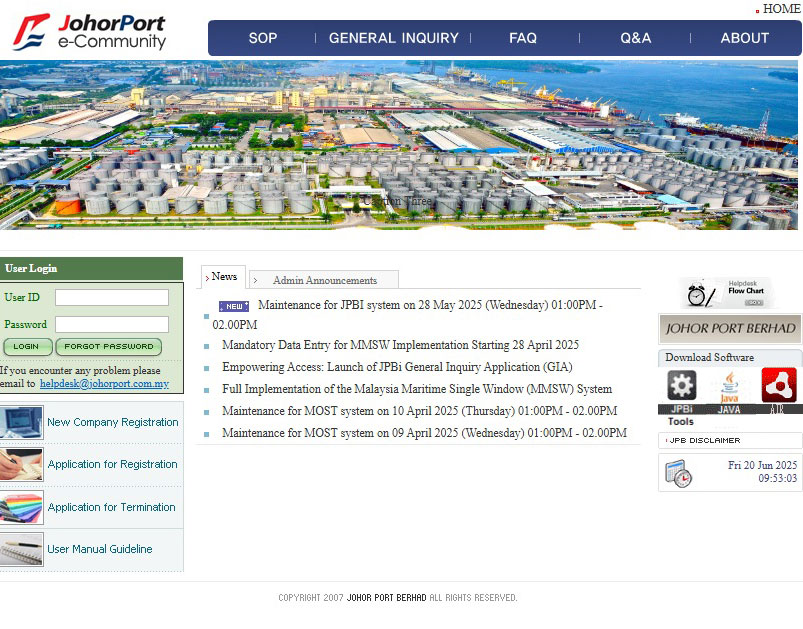
Task: Open the Johor Port Berhad banner
Action: coord(729,328)
